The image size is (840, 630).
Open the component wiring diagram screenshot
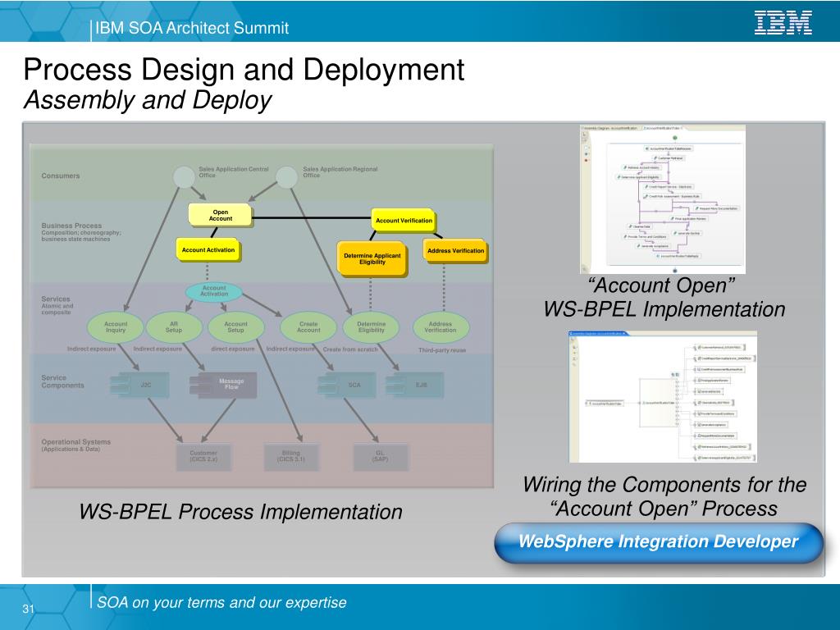(x=663, y=396)
